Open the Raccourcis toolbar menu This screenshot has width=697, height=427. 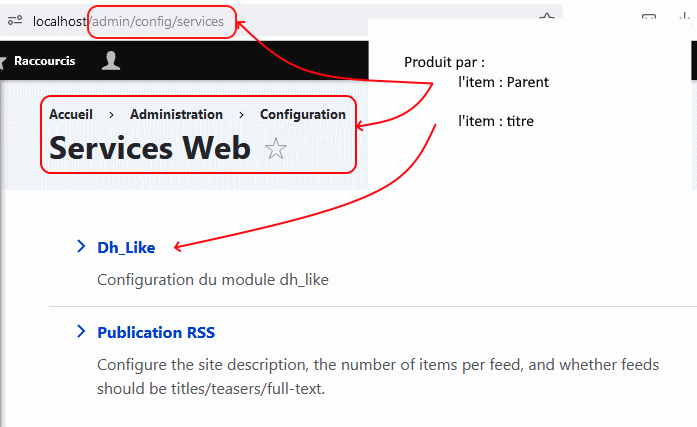coord(43,61)
